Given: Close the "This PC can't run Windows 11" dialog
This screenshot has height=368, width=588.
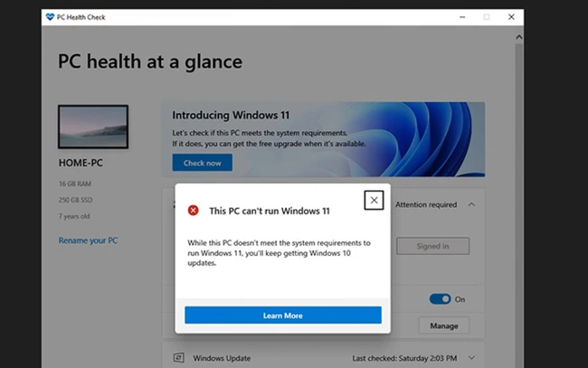Looking at the screenshot, I should [x=374, y=200].
